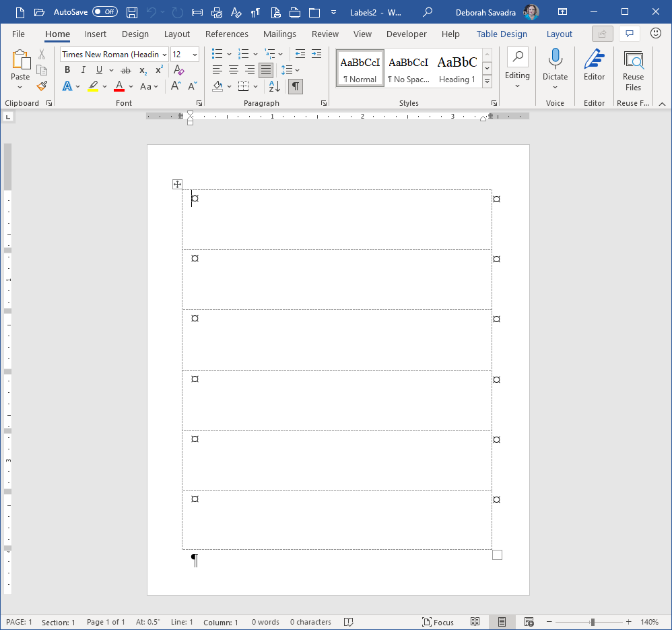The image size is (672, 630).
Task: Apply Bold formatting
Action: point(67,70)
